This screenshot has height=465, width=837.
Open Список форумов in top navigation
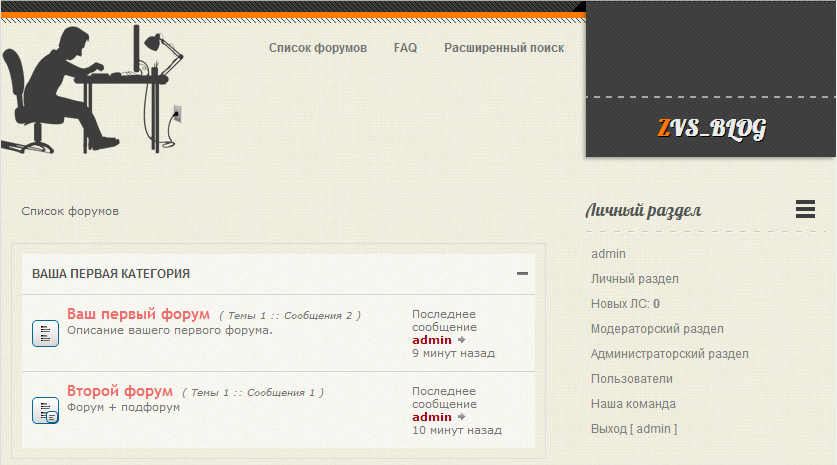(317, 48)
